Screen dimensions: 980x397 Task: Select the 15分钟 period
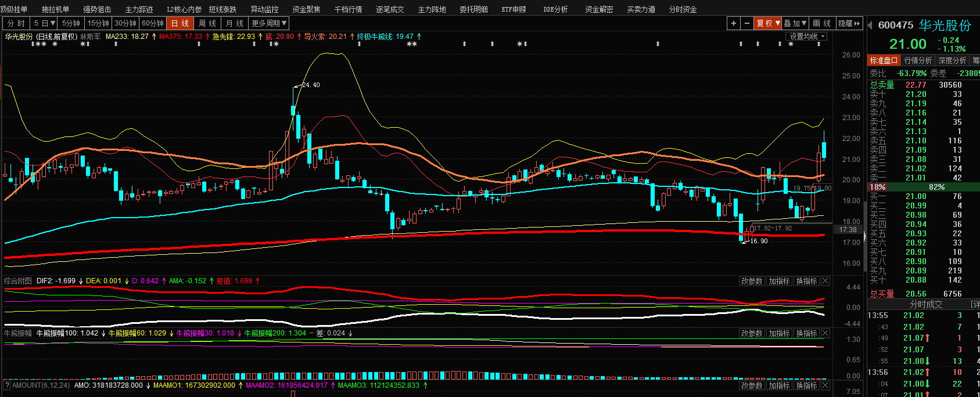[98, 23]
